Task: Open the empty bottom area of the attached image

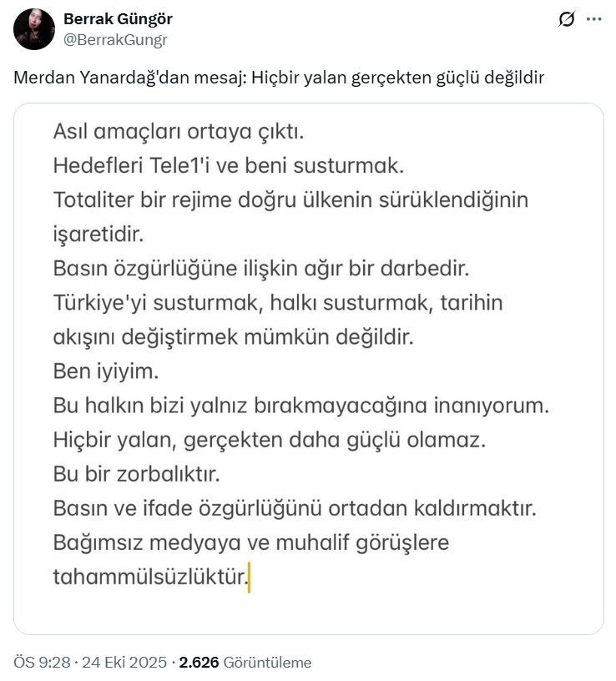Action: 308,613
